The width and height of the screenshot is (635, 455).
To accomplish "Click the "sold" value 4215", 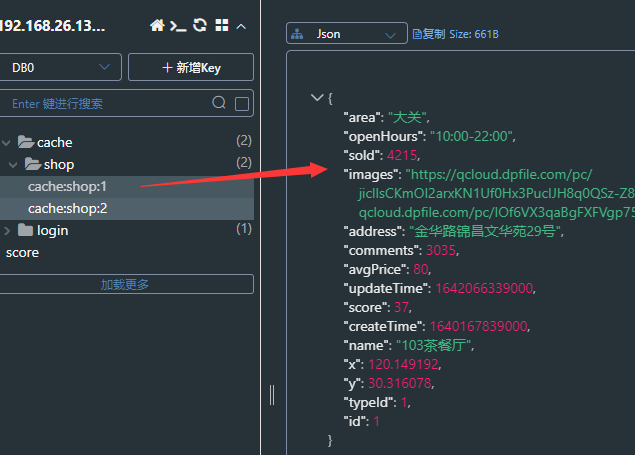I will pos(402,155).
